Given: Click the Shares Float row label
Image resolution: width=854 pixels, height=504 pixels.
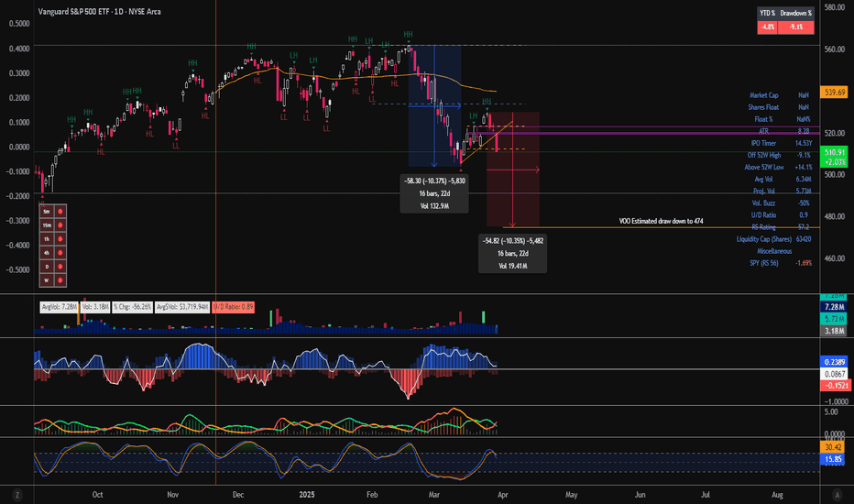Looking at the screenshot, I should [x=763, y=107].
